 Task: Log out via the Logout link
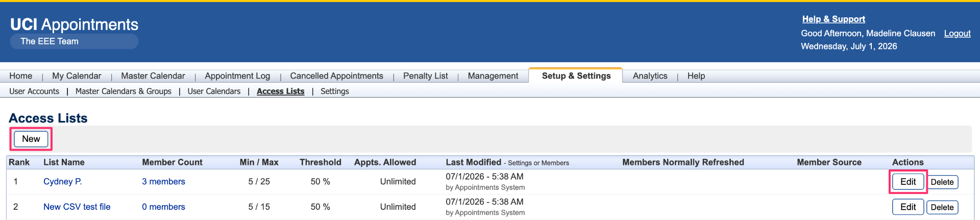tap(957, 33)
